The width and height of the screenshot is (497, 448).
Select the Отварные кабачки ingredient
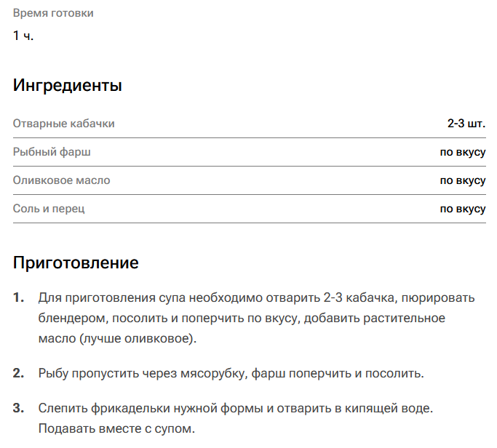click(x=64, y=124)
